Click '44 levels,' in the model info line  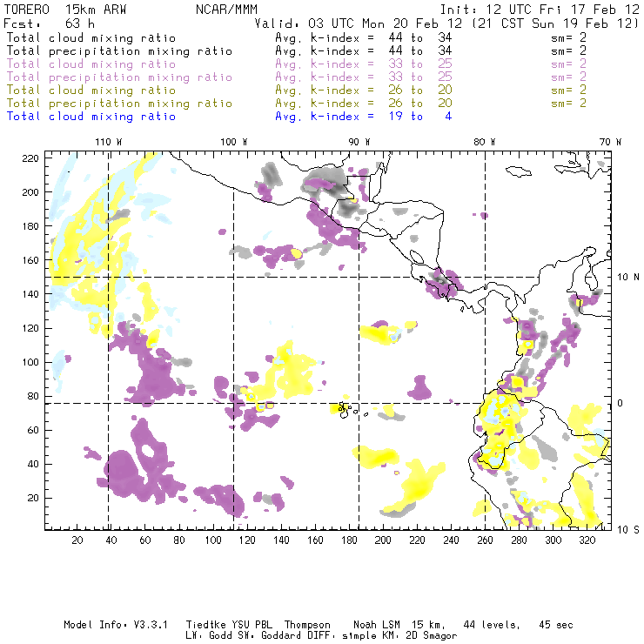pyautogui.click(x=492, y=625)
